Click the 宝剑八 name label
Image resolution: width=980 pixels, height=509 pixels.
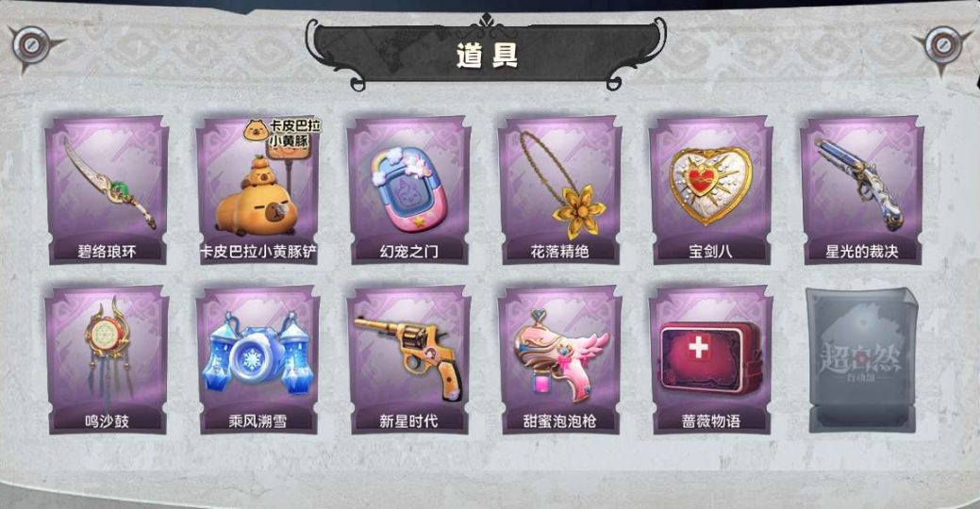coord(710,251)
